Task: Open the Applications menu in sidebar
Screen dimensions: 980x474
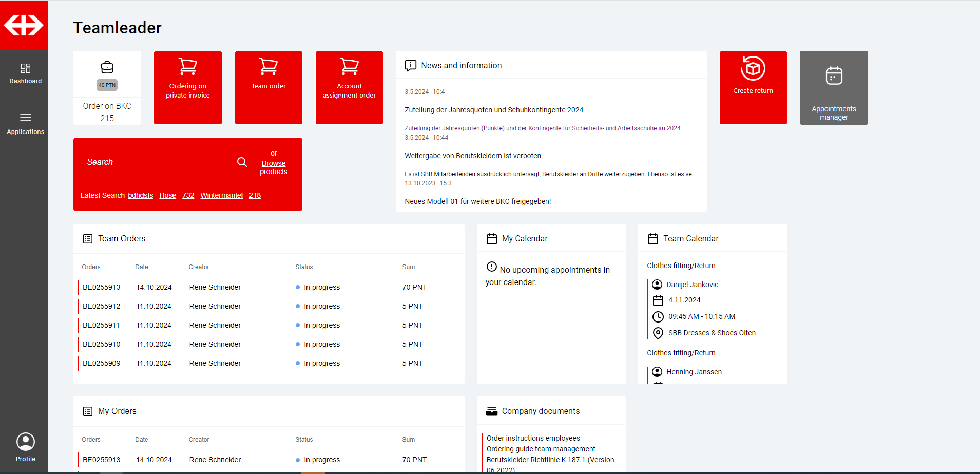Action: 25,124
